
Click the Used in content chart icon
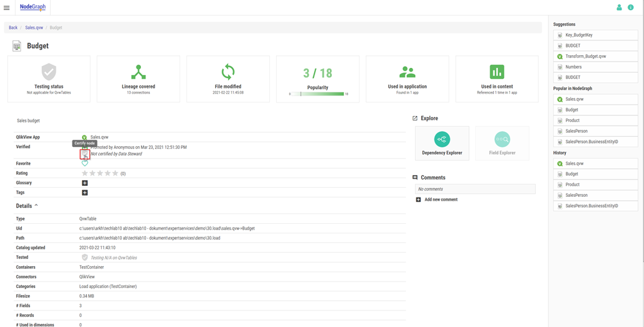pos(497,72)
